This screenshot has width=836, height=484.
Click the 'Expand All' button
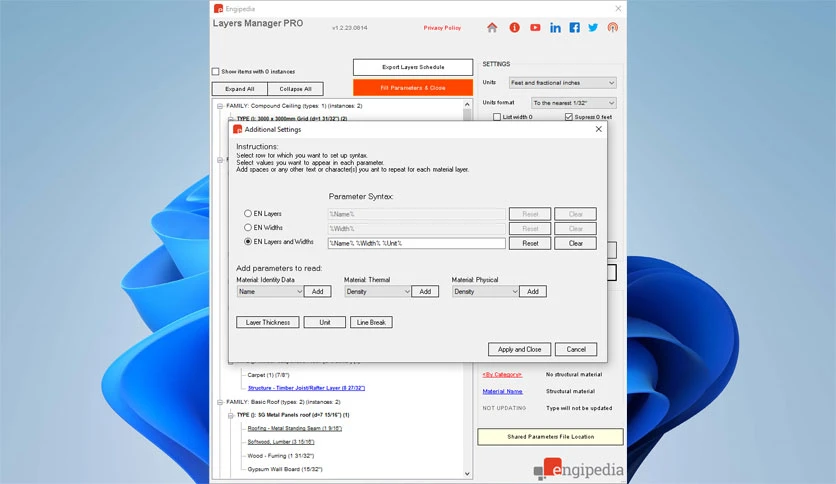(x=239, y=89)
